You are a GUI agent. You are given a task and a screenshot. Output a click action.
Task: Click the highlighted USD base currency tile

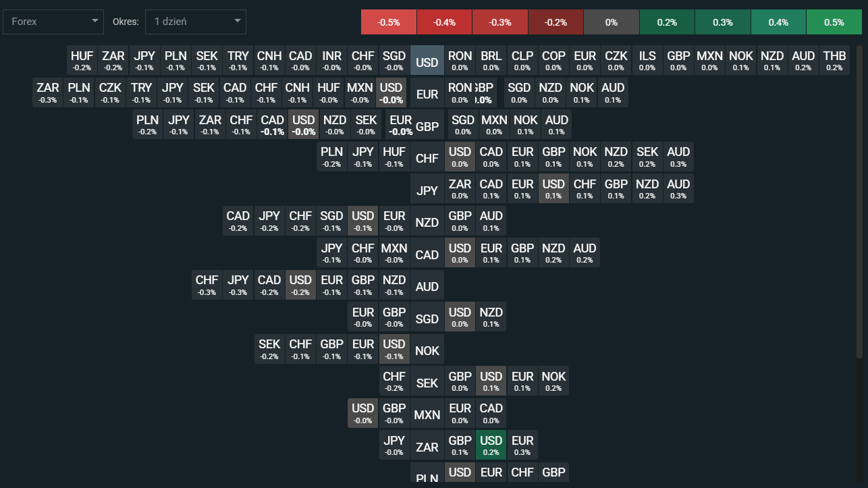427,62
